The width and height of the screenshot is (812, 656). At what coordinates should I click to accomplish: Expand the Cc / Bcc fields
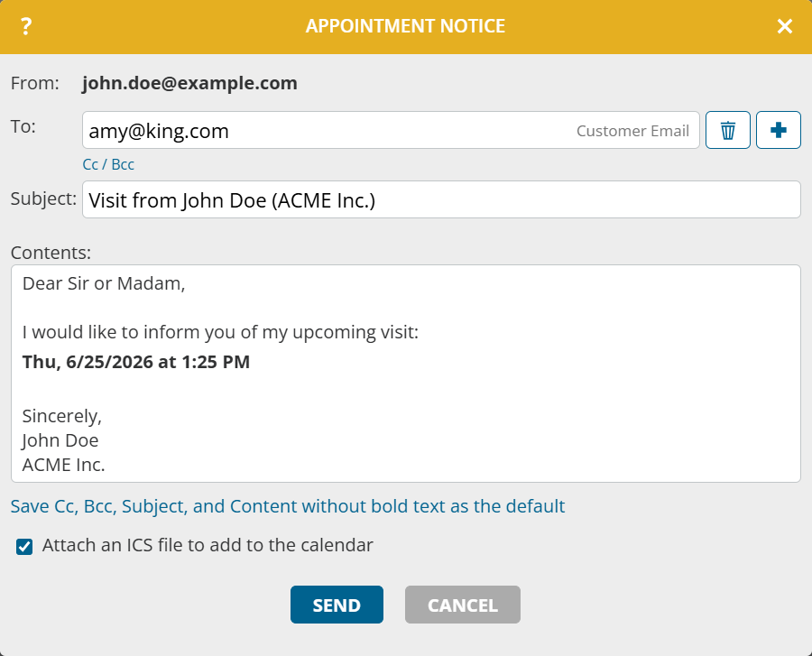point(108,164)
